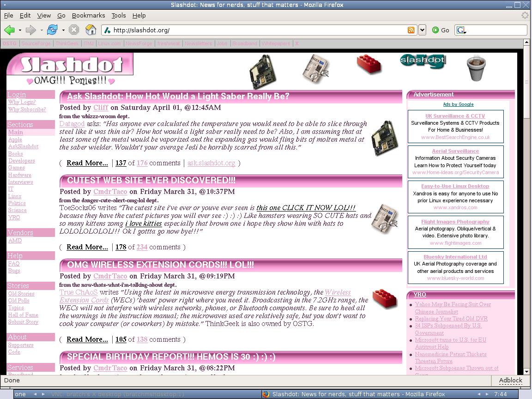532x399 pixels.
Task: Open the Login link in the sidebar
Action: point(17,95)
